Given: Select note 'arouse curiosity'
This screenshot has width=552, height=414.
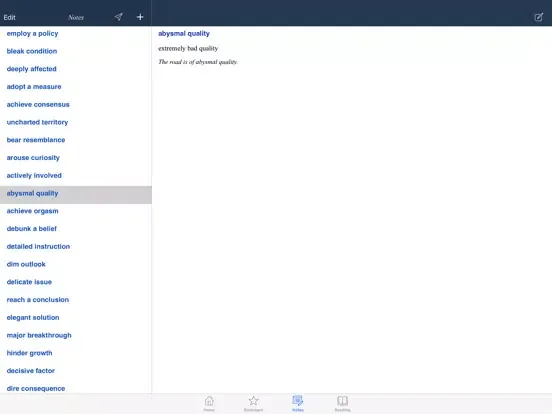Looking at the screenshot, I should (x=76, y=158).
